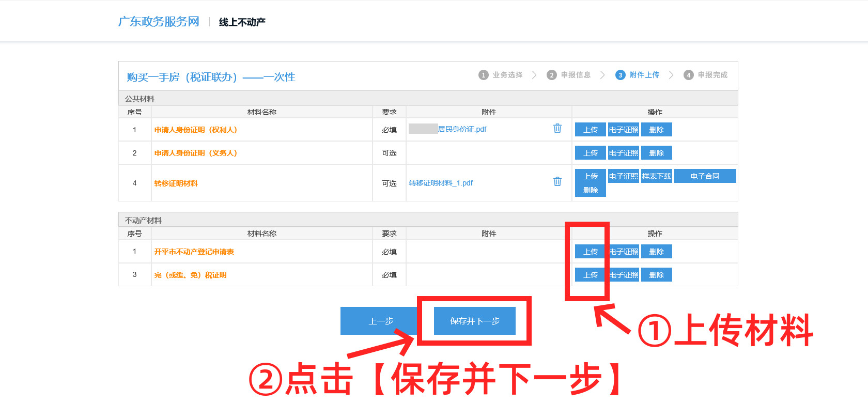Go to step 2 申报信息
This screenshot has width=868, height=403.
568,75
